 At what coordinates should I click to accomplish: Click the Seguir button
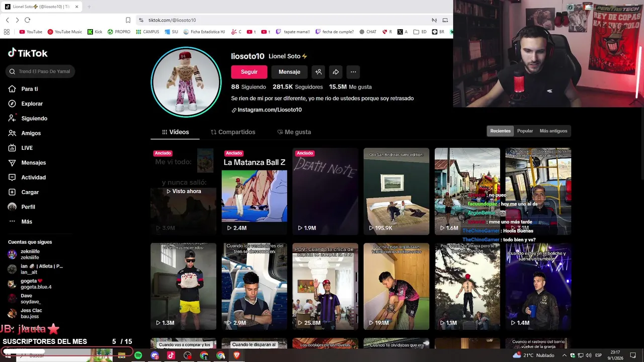pos(249,72)
